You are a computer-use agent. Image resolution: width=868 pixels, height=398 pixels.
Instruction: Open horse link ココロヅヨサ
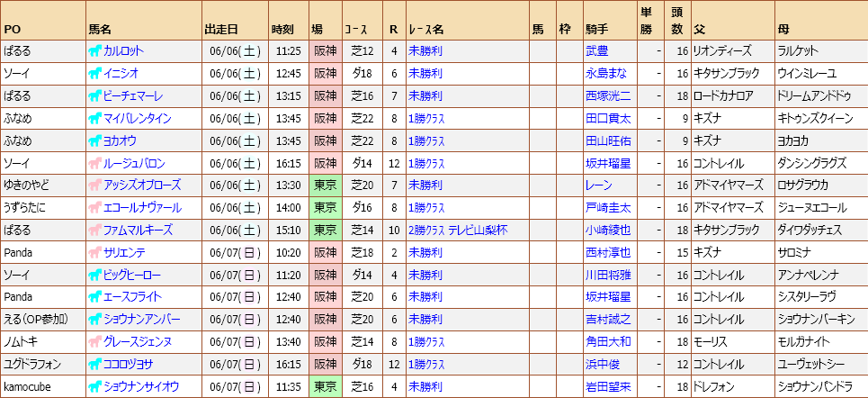tap(129, 364)
